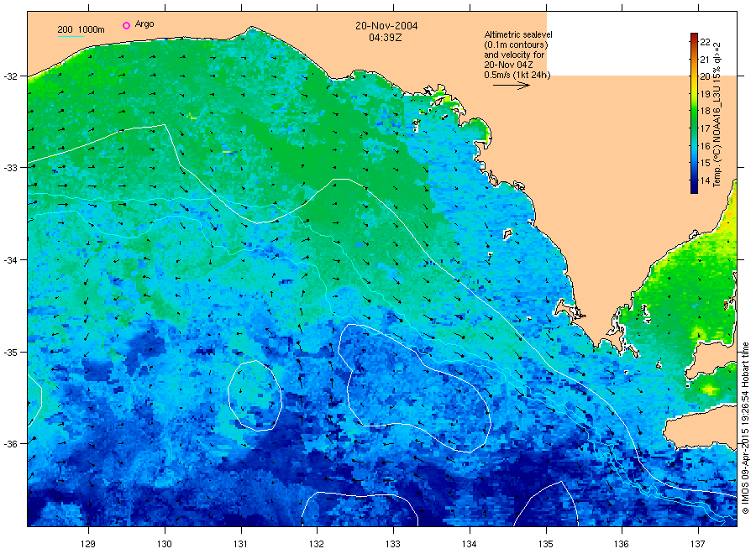Click the 130 longitude axis label
Viewport: 756px width, 554px height.
165,544
